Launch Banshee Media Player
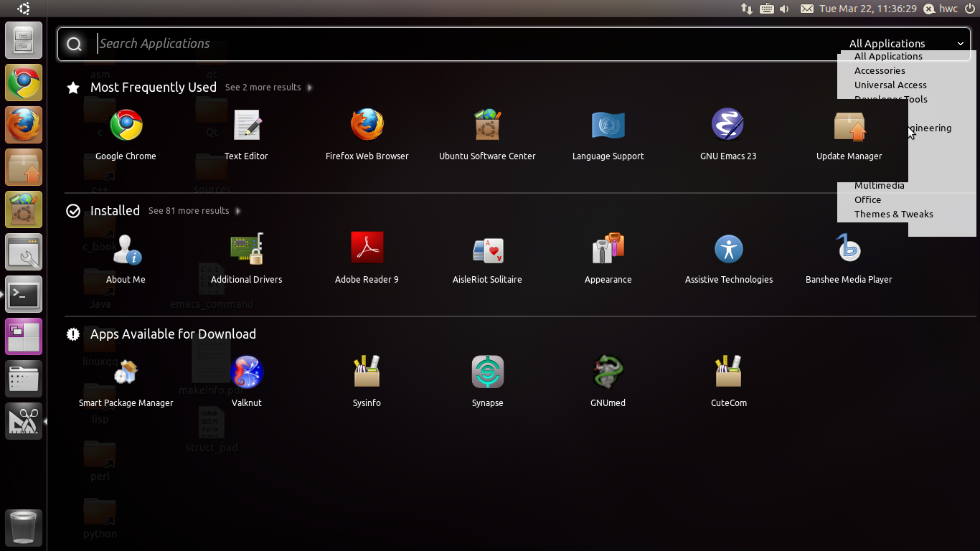 click(849, 249)
